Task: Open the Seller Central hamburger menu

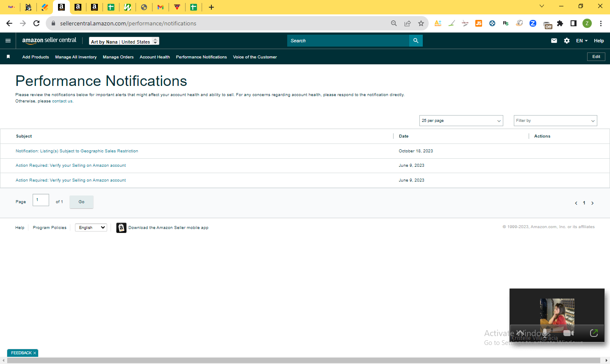Action: (x=8, y=41)
